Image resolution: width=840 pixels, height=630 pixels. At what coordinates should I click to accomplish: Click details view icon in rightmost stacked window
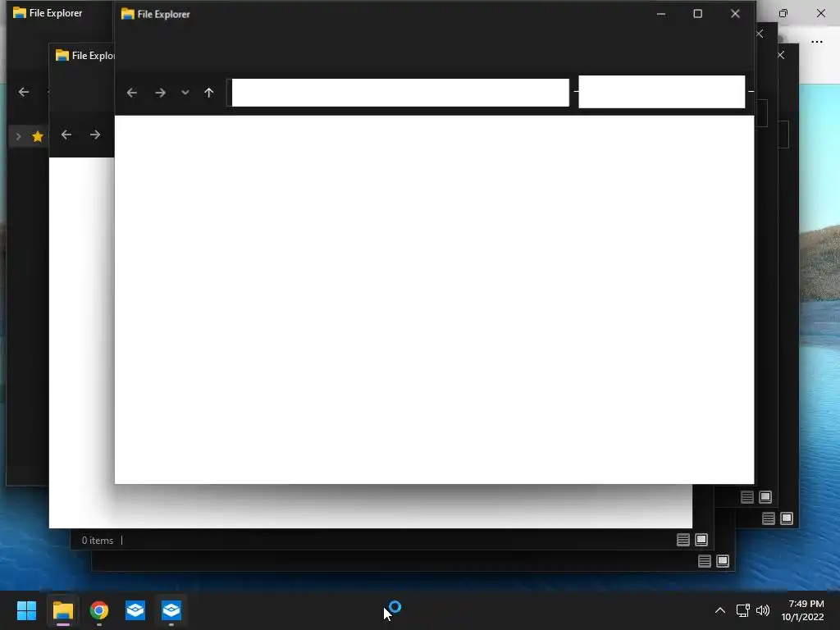[769, 518]
